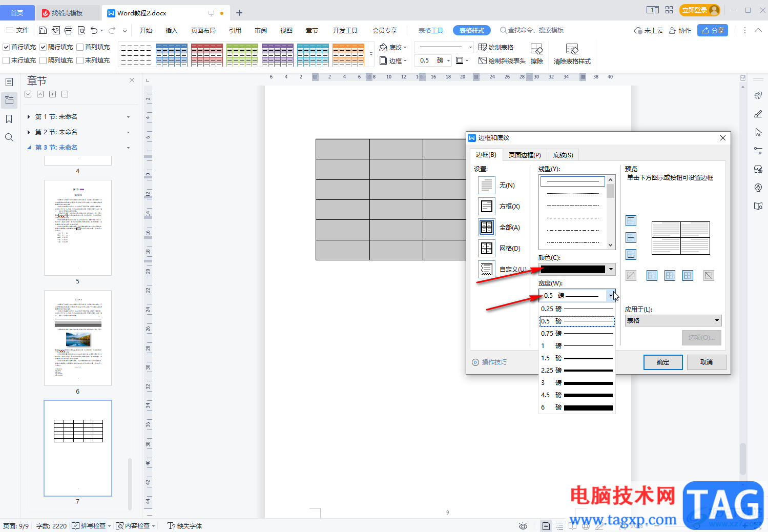Expand section 第 1 节 in chapter pane

tap(29, 117)
